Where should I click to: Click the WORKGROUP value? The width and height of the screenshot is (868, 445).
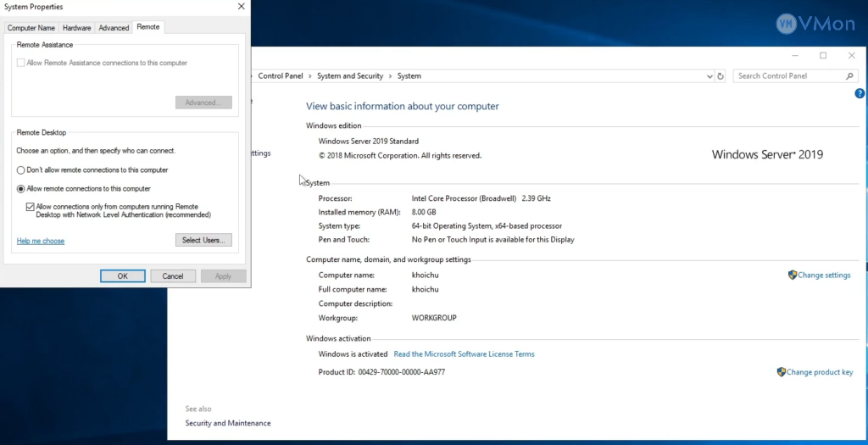click(x=434, y=318)
